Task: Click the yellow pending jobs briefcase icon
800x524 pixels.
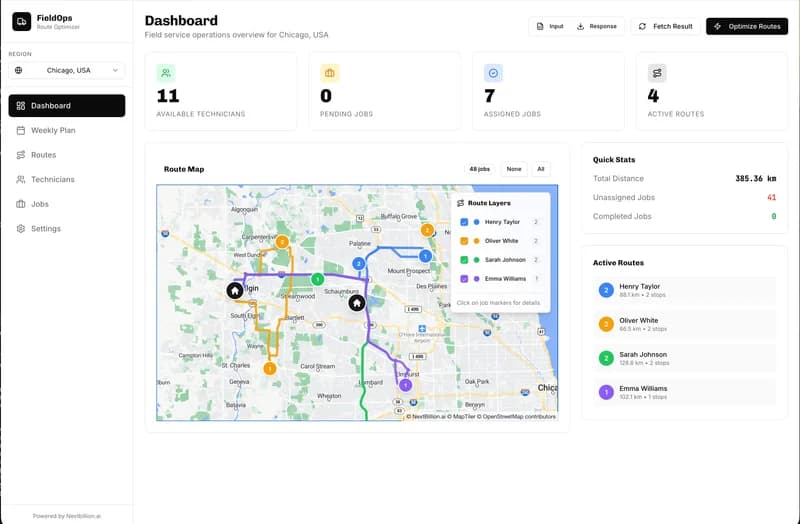Action: (x=329, y=73)
